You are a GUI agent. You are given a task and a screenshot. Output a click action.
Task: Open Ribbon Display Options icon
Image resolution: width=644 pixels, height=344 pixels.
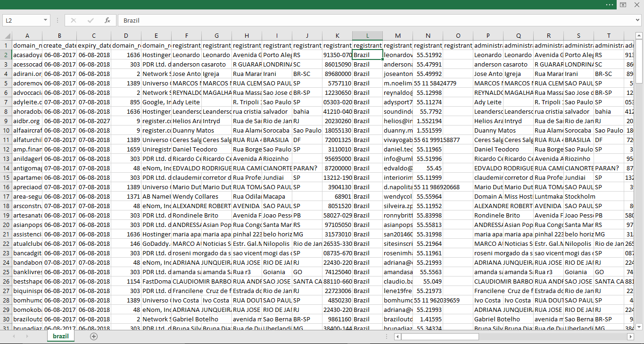pyautogui.click(x=623, y=4)
